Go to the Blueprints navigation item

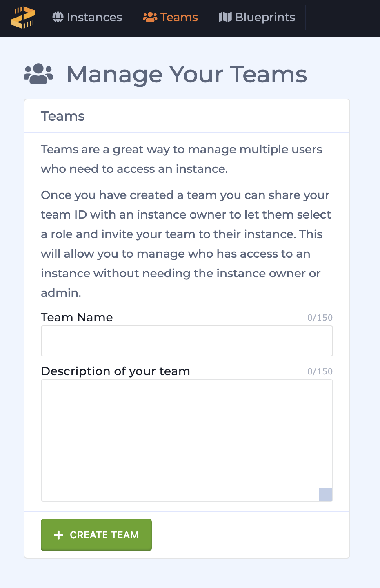257,17
